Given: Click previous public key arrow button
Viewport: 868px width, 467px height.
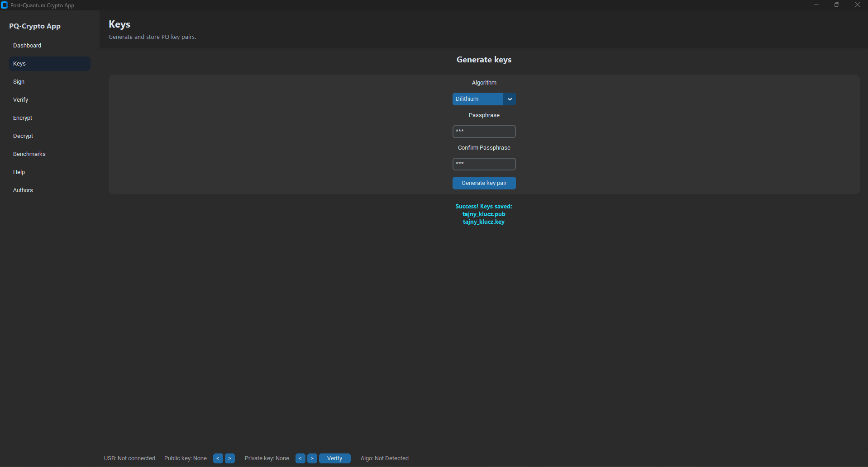Looking at the screenshot, I should 218,458.
